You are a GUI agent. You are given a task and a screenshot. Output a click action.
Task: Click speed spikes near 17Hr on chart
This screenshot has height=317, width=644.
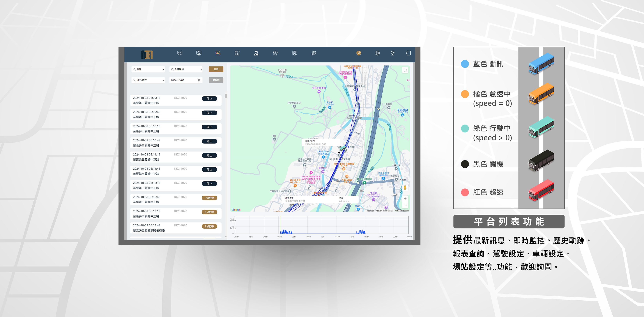click(360, 232)
